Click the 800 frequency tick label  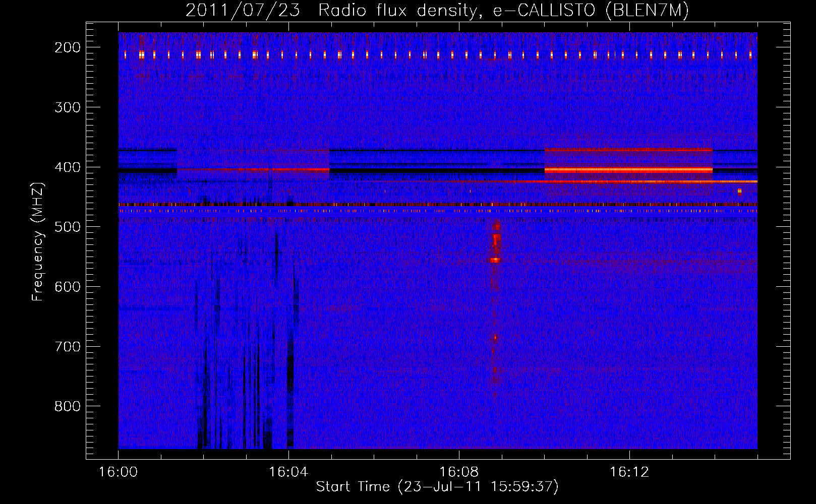coord(68,406)
